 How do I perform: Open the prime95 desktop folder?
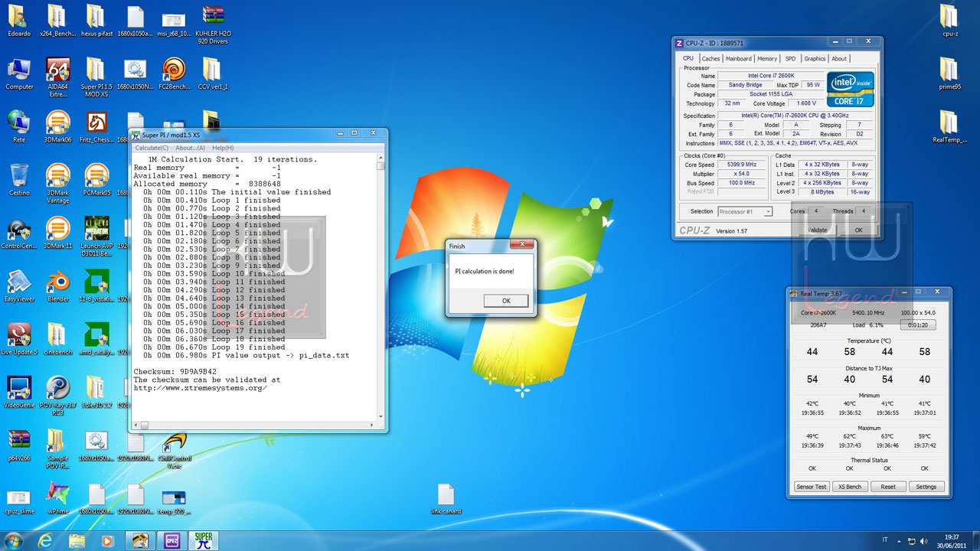pos(949,73)
